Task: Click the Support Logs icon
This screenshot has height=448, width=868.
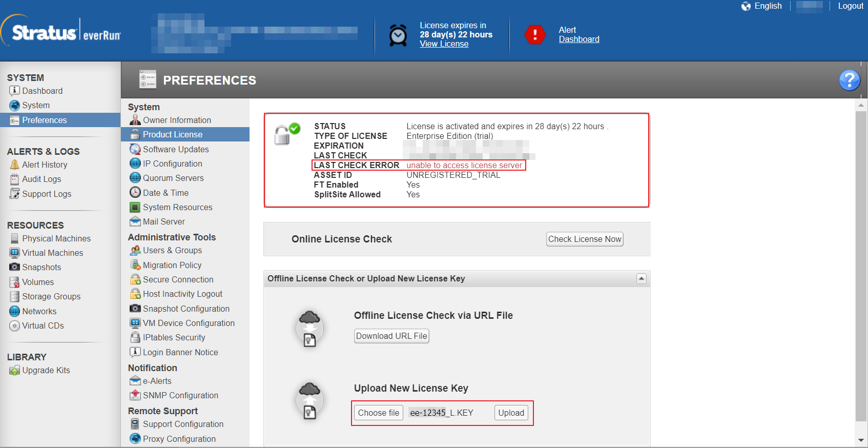Action: (x=14, y=194)
